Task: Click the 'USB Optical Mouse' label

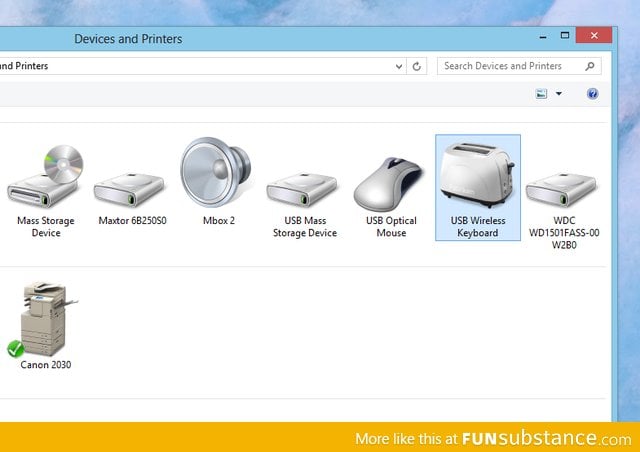Action: 391,227
